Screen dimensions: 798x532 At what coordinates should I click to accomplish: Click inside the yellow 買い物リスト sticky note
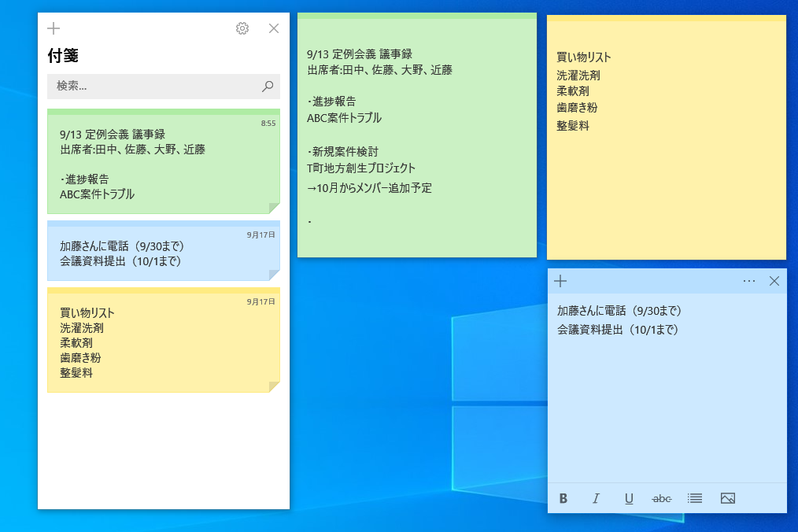666,181
